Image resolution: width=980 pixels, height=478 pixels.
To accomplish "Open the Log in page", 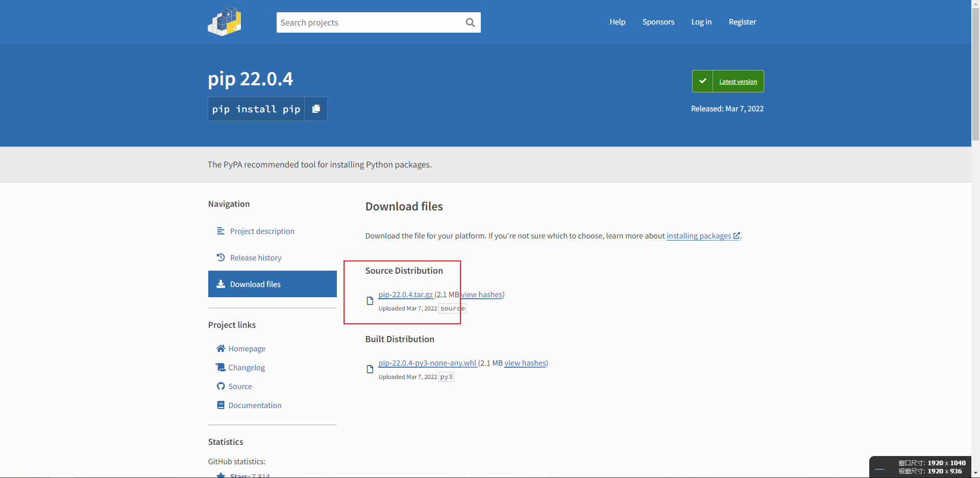I will [701, 22].
